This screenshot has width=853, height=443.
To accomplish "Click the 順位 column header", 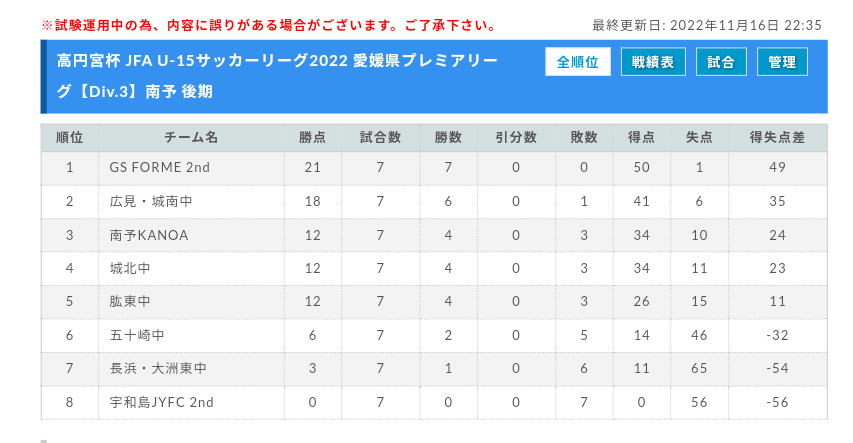I will click(x=70, y=137).
